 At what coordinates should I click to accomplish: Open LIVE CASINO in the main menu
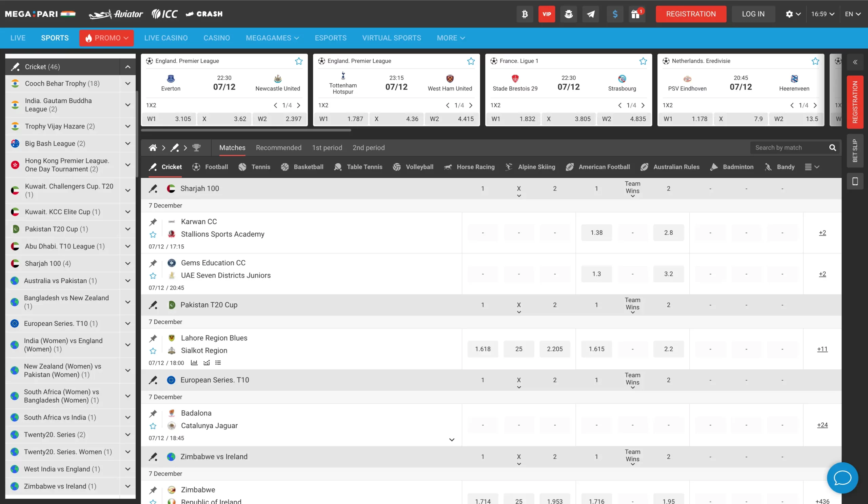[166, 38]
